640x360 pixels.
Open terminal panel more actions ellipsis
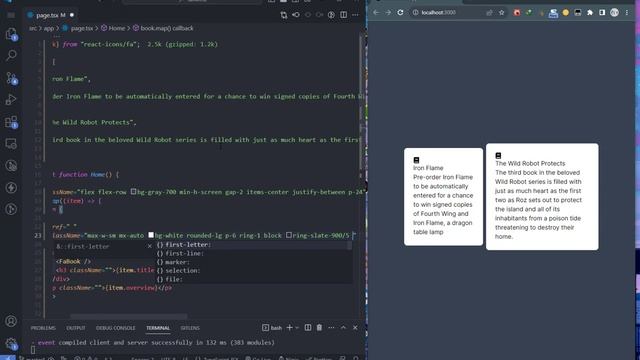(x=331, y=327)
